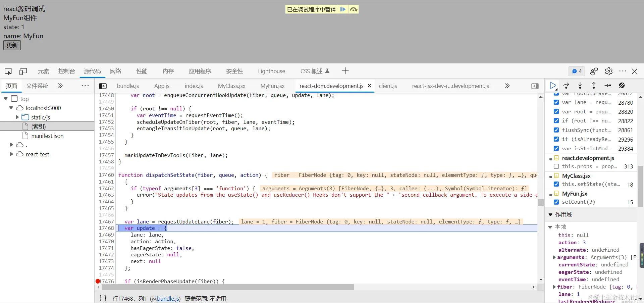Expand the react-test tree node
The image size is (644, 303).
coord(11,154)
